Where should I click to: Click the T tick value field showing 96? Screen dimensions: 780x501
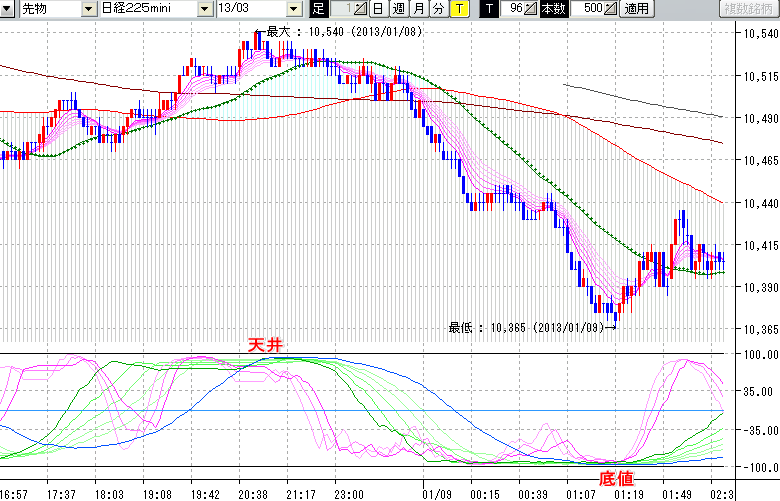click(x=512, y=9)
